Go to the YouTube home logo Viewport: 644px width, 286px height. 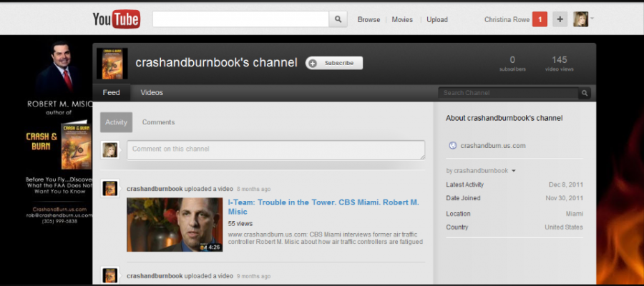(x=116, y=19)
